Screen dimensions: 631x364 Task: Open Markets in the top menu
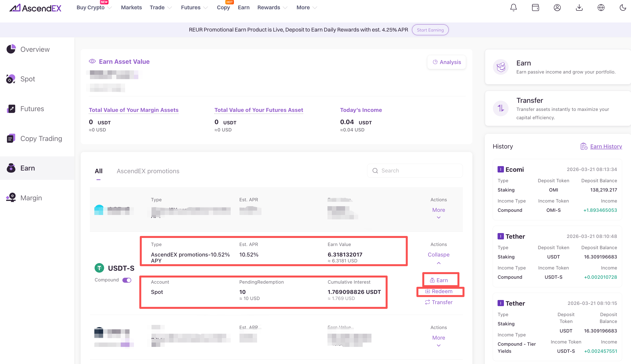[131, 8]
